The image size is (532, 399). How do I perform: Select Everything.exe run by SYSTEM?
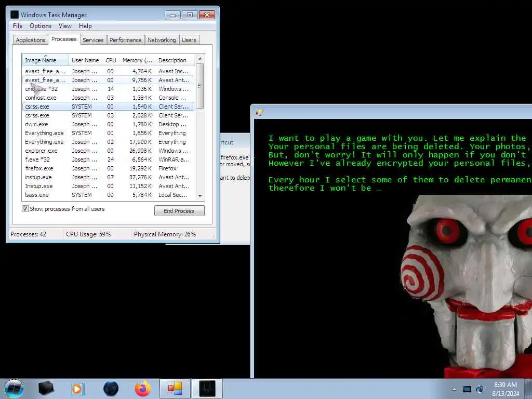[x=109, y=133]
